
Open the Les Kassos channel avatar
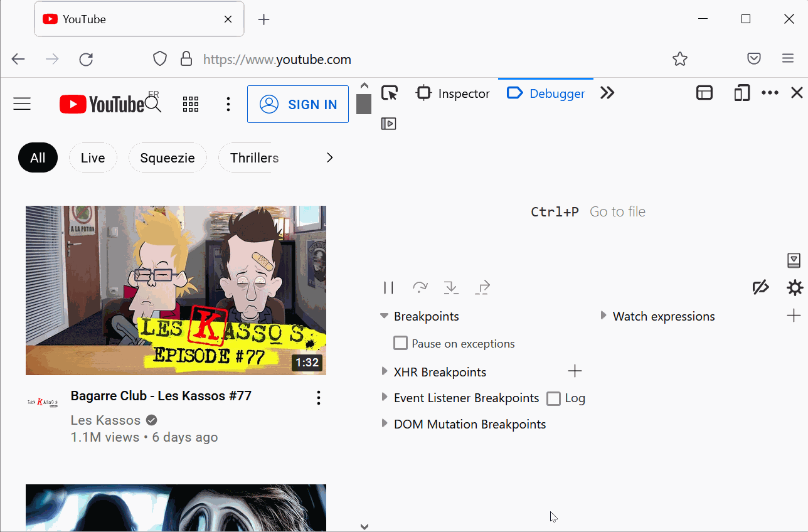(43, 402)
